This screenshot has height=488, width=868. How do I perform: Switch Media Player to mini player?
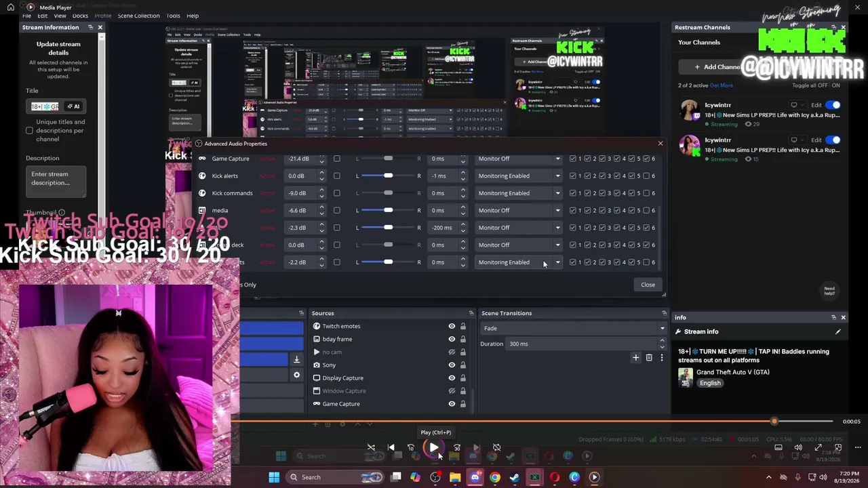coord(838,447)
